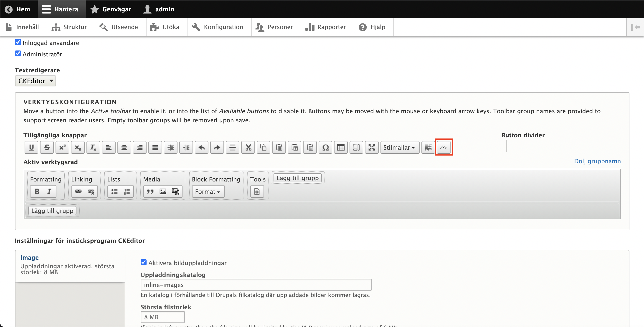
Task: Click the Superscript button
Action: (62, 147)
